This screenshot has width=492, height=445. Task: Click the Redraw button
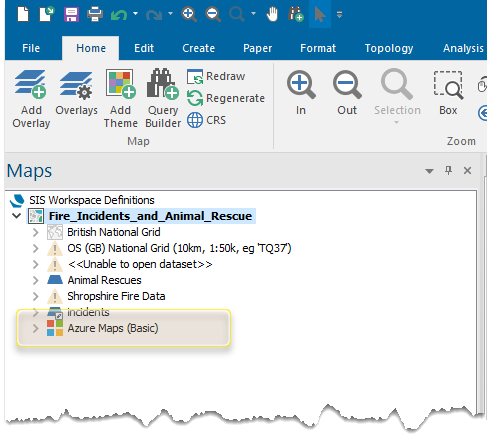(216, 76)
